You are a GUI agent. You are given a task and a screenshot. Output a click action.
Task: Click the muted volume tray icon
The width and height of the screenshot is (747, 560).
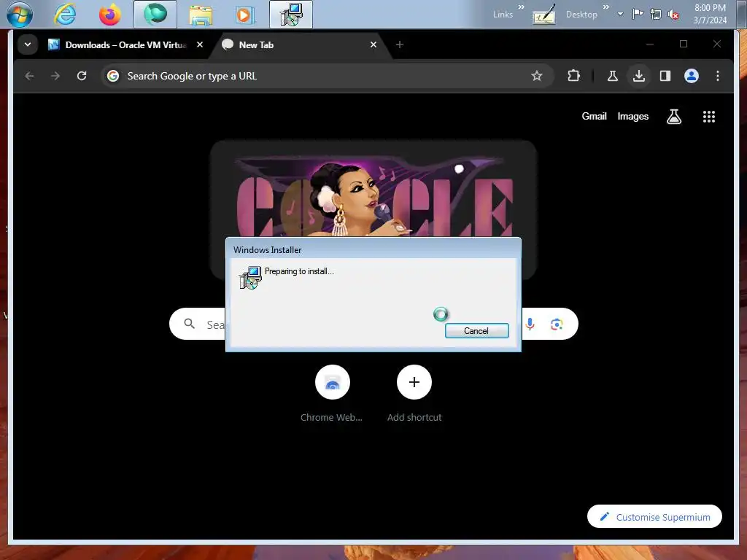pos(673,15)
